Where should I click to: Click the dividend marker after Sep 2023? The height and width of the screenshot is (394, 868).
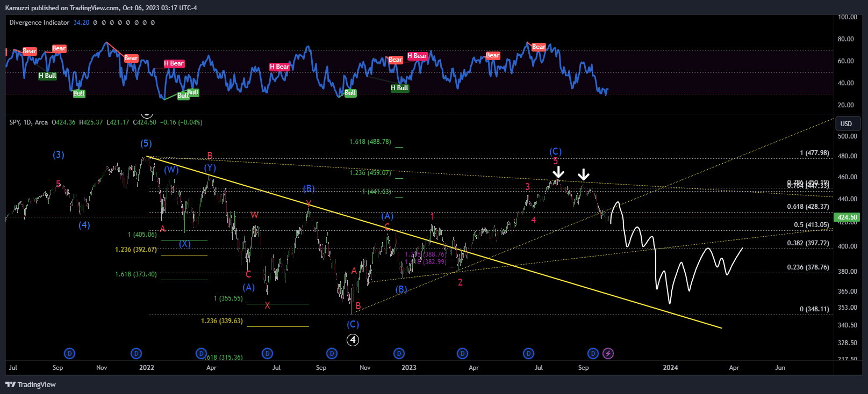[593, 353]
